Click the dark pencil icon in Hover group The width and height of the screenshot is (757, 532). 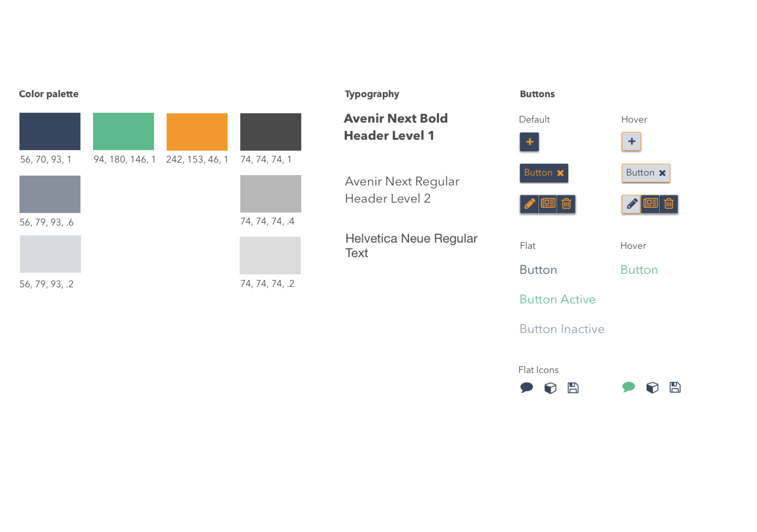pyautogui.click(x=631, y=204)
